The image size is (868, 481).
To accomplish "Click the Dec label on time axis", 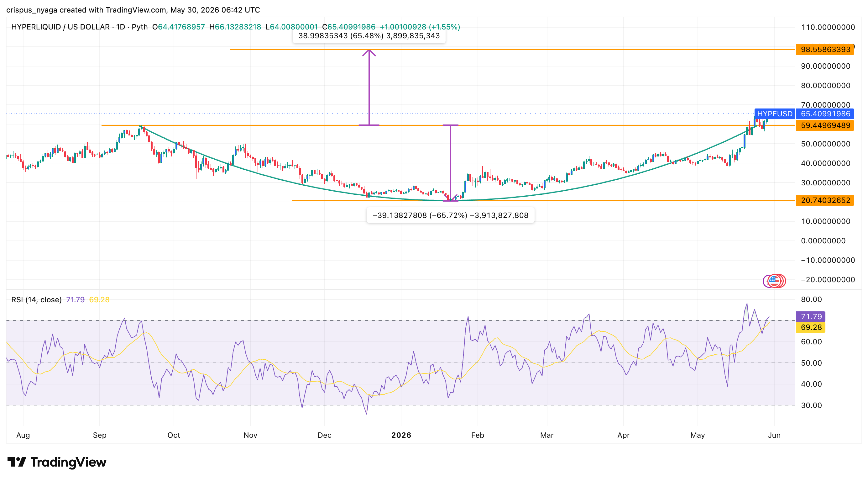I will tap(325, 435).
